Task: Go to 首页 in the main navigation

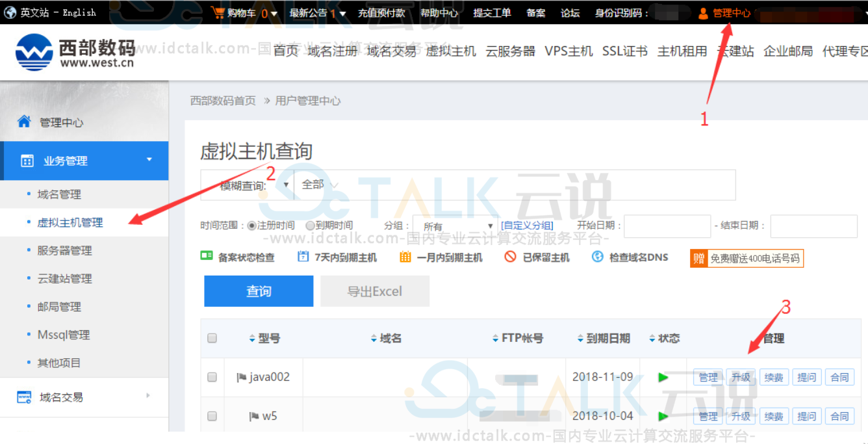Action: [286, 51]
